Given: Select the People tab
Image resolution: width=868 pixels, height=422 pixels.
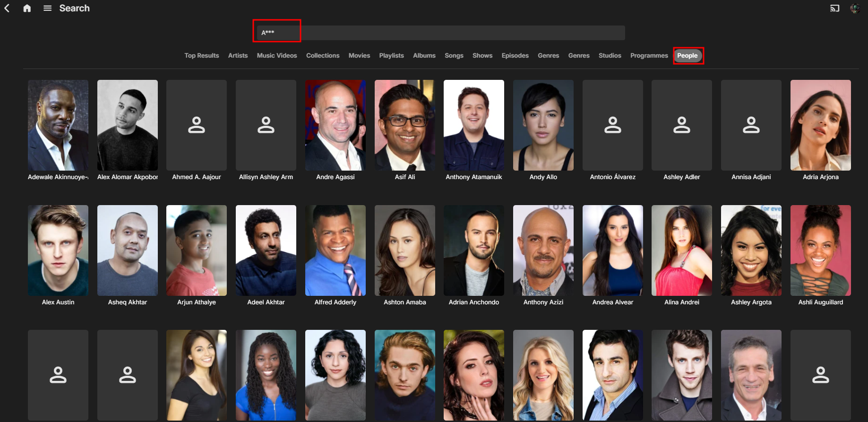Looking at the screenshot, I should 688,56.
